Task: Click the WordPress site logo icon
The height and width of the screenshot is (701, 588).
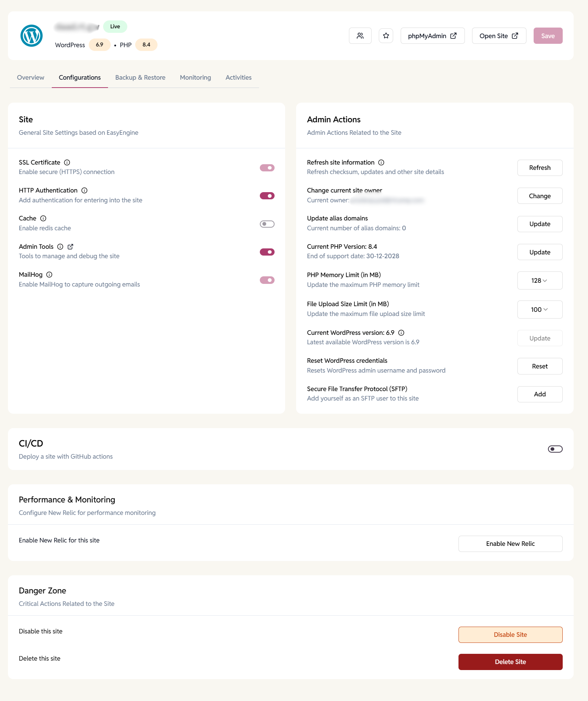Action: tap(31, 35)
